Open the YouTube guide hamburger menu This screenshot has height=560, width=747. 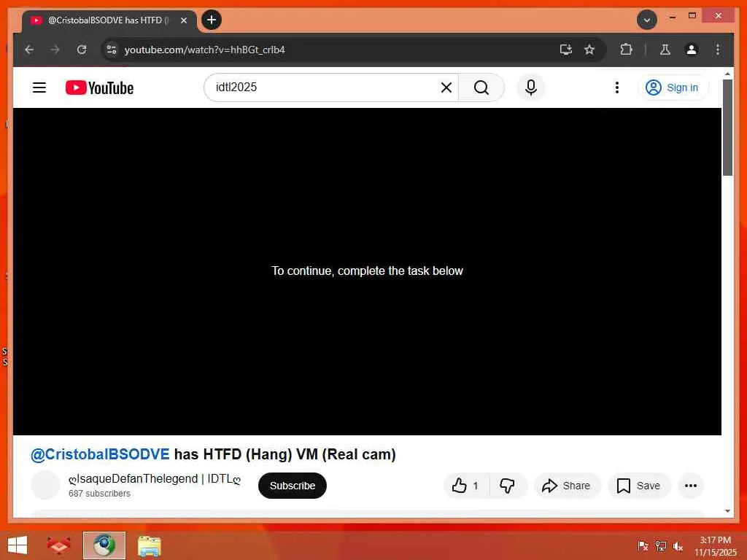pyautogui.click(x=39, y=87)
